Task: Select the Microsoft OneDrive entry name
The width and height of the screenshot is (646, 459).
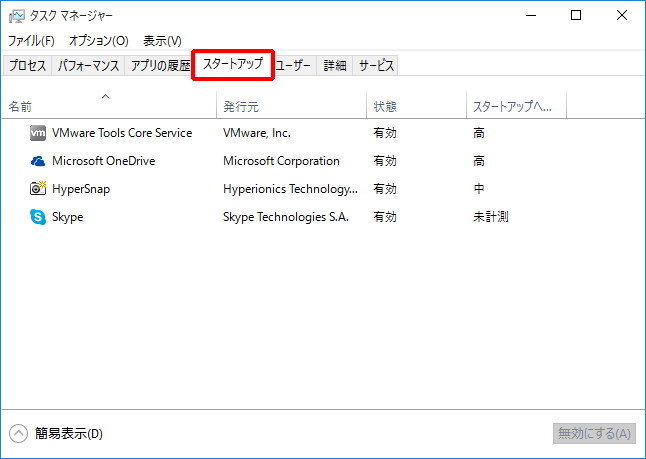Action: coord(104,161)
